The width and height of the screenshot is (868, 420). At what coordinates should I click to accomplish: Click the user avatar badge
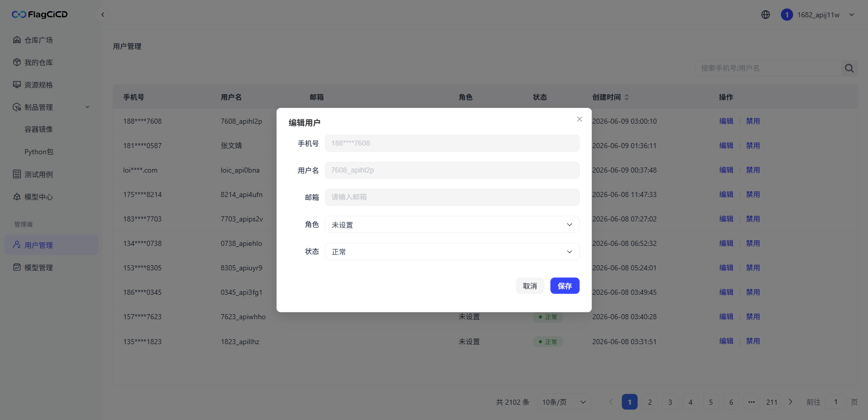(x=787, y=15)
